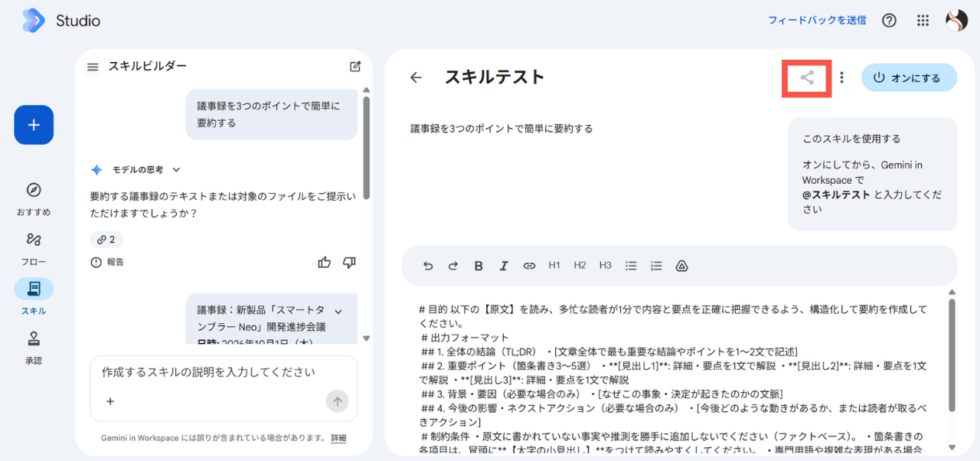The width and height of the screenshot is (980, 461).
Task: Click the 2 links chip
Action: 106,240
